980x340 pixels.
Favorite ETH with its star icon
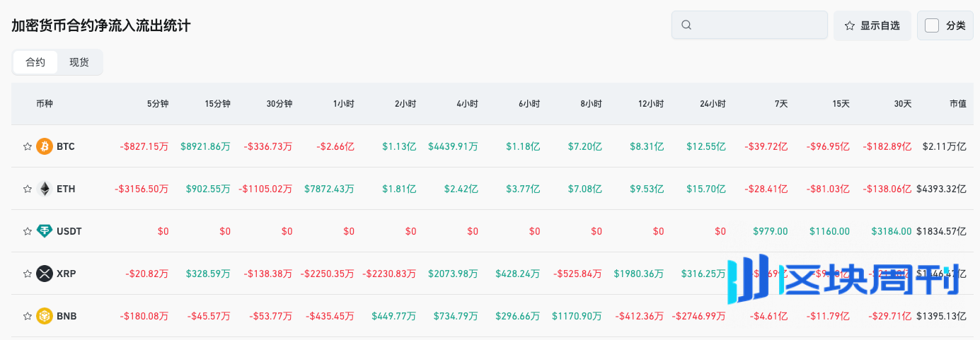pyautogui.click(x=28, y=189)
